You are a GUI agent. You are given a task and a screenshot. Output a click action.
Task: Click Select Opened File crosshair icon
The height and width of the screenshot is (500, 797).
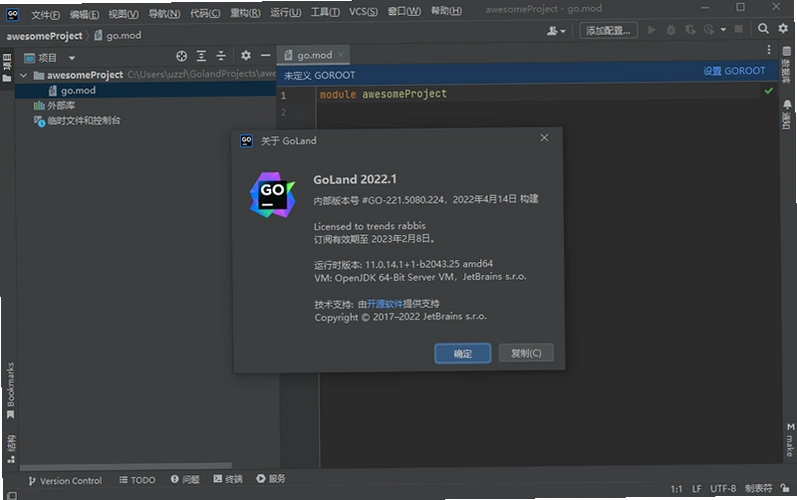point(181,56)
